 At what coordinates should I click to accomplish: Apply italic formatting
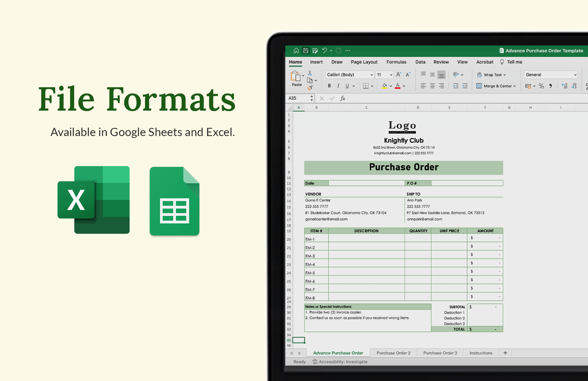point(338,86)
